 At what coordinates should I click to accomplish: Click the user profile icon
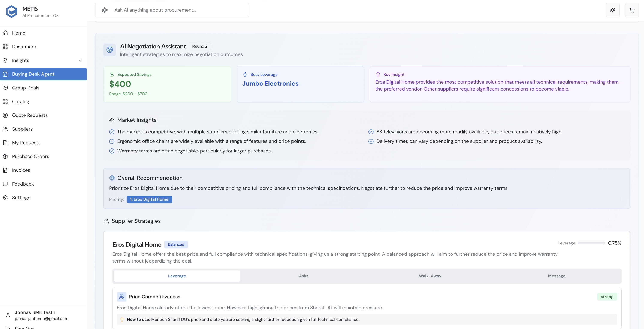coord(8,315)
